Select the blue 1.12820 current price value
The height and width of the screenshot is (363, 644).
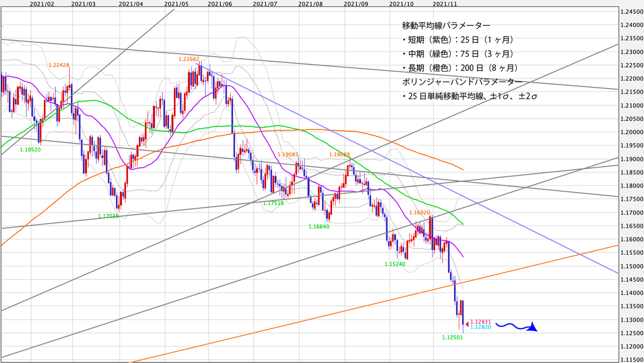coord(480,327)
